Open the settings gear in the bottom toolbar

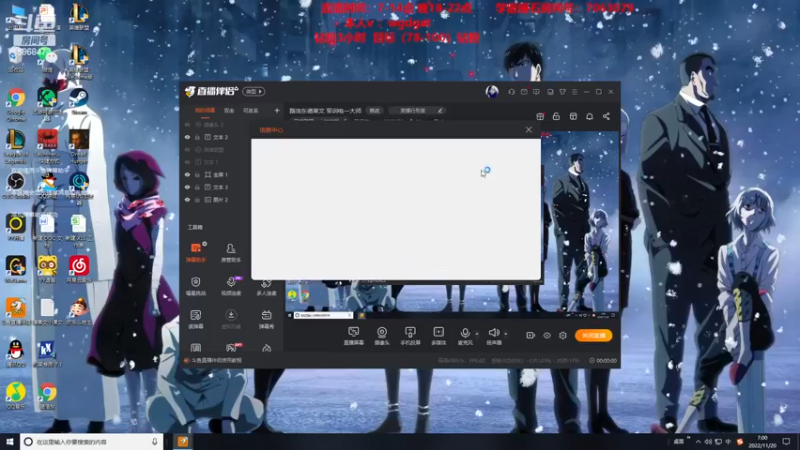[563, 335]
